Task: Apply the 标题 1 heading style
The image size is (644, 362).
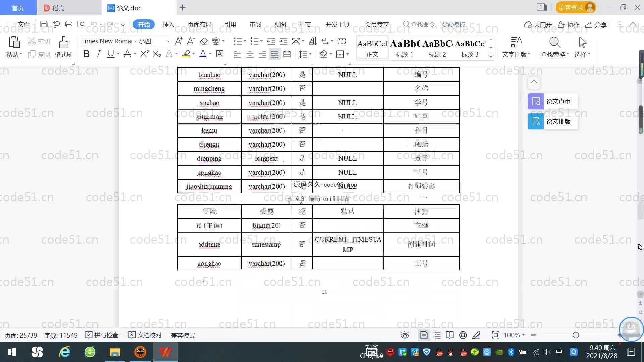Action: click(405, 48)
